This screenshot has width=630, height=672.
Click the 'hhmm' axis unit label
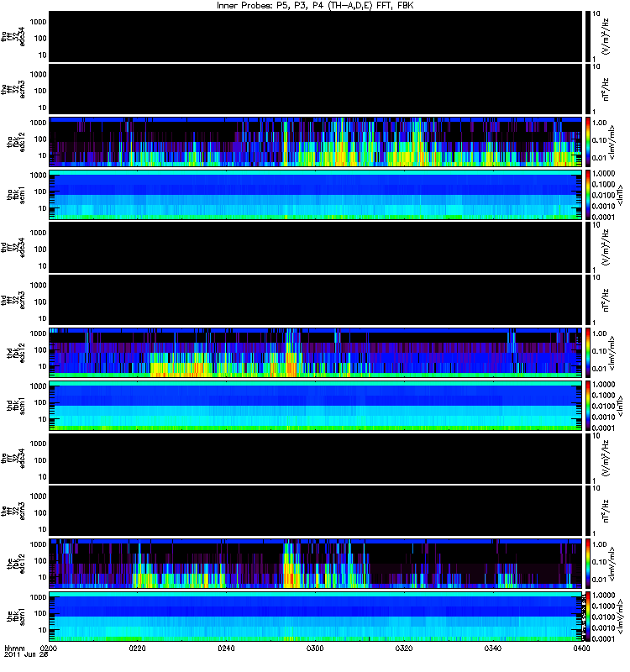pos(14,648)
